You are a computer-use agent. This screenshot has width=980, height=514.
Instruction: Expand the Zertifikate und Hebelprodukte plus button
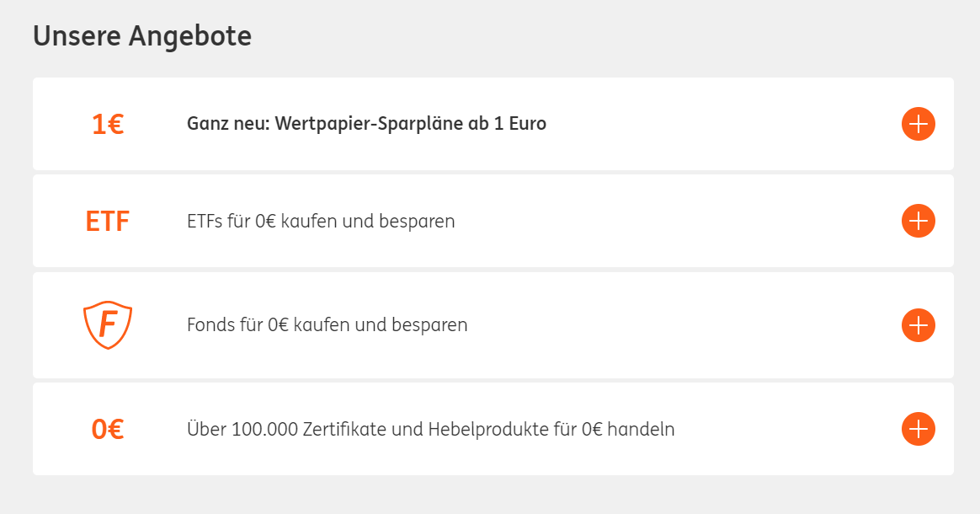coord(918,429)
